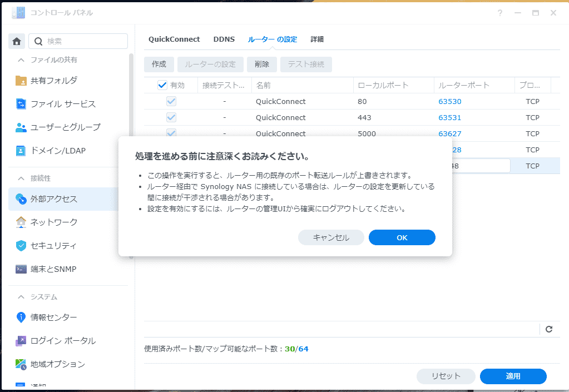569x392 pixels.
Task: Click local port 5000 cell
Action: coord(367,133)
